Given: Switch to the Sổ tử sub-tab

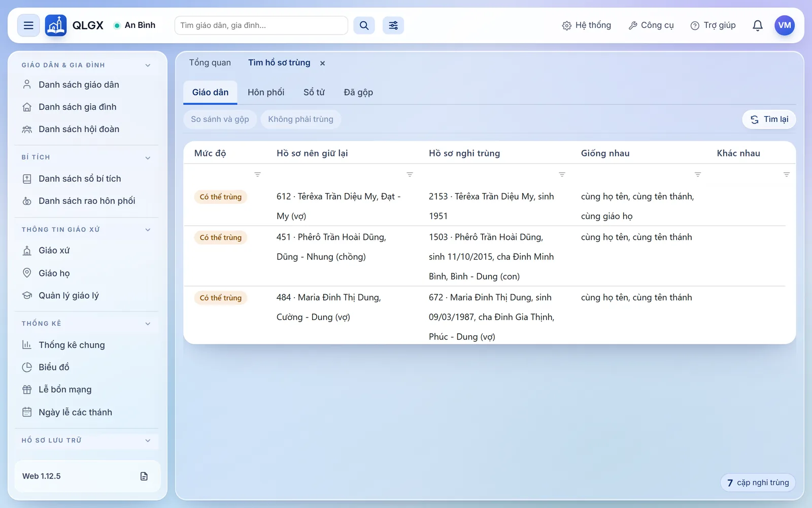Looking at the screenshot, I should click(314, 92).
